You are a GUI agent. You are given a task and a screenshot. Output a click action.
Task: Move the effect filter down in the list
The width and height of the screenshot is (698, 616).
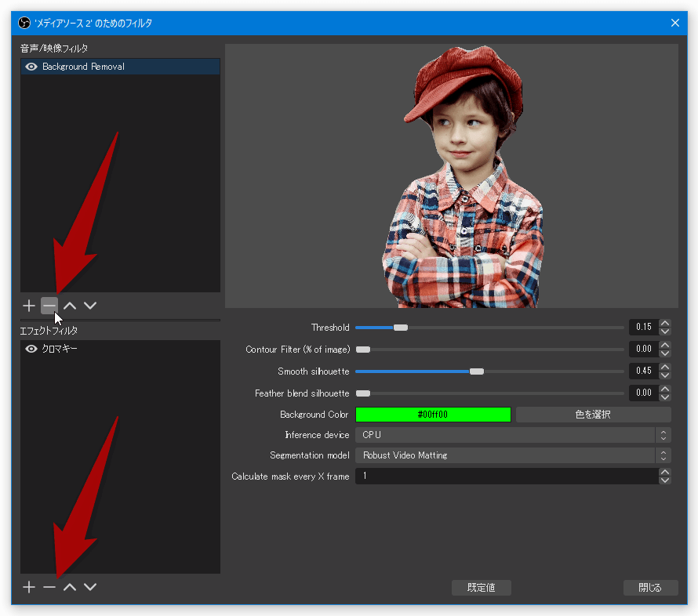(90, 587)
